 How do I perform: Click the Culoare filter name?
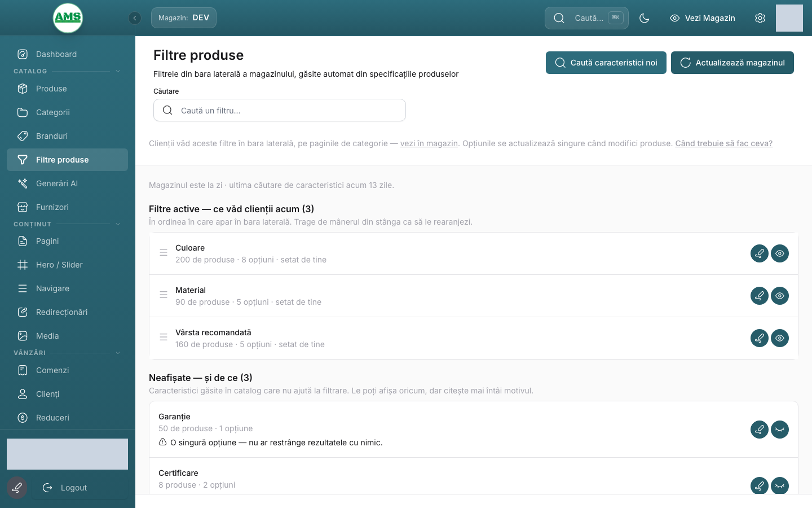tap(190, 248)
